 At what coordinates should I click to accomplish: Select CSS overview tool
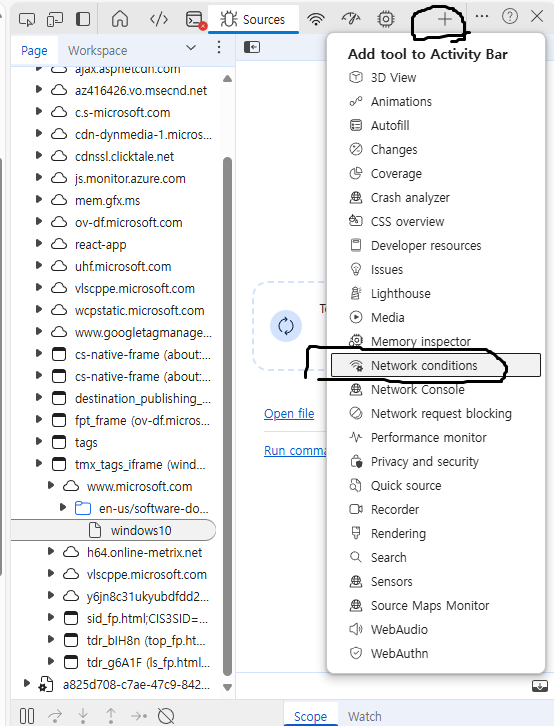436,221
